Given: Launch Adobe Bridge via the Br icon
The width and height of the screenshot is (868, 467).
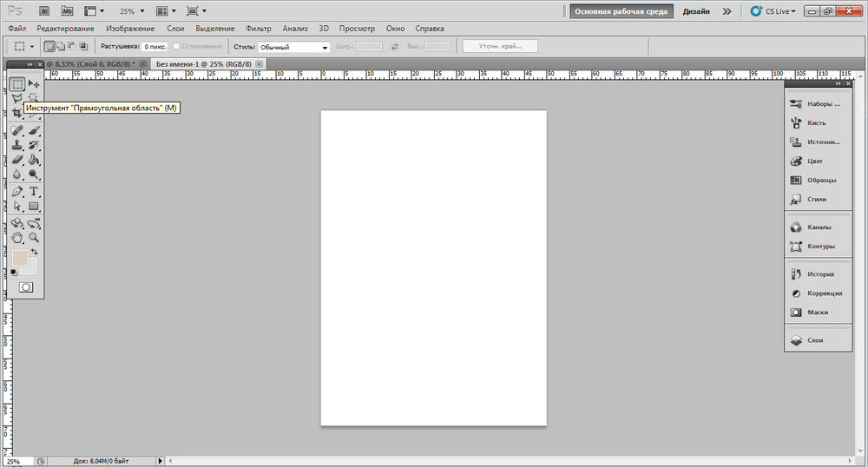Looking at the screenshot, I should pyautogui.click(x=44, y=11).
